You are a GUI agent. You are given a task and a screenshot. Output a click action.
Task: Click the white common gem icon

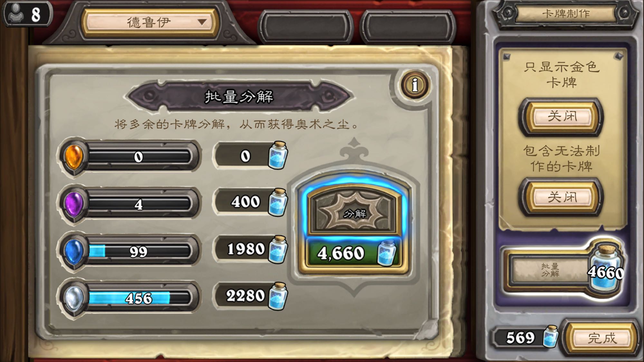coord(74,298)
